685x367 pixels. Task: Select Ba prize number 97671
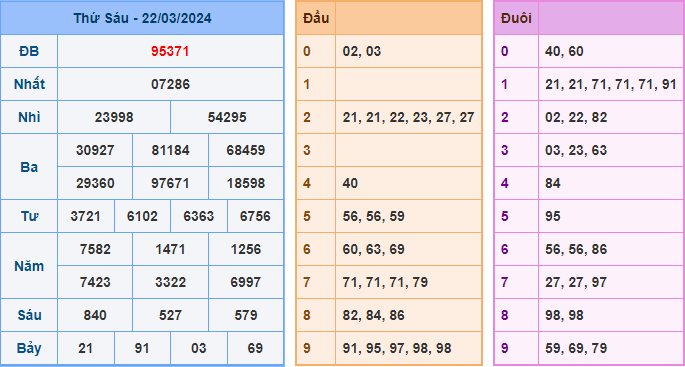[x=170, y=184]
